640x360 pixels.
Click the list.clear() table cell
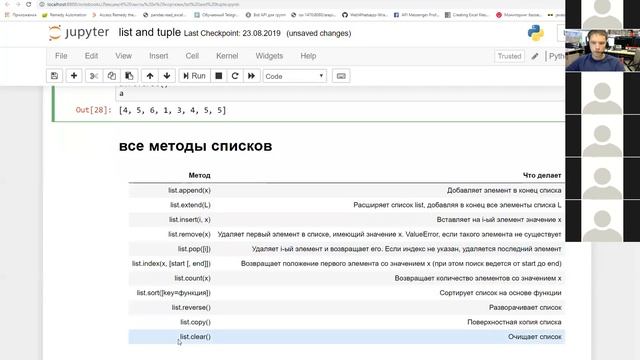196,337
